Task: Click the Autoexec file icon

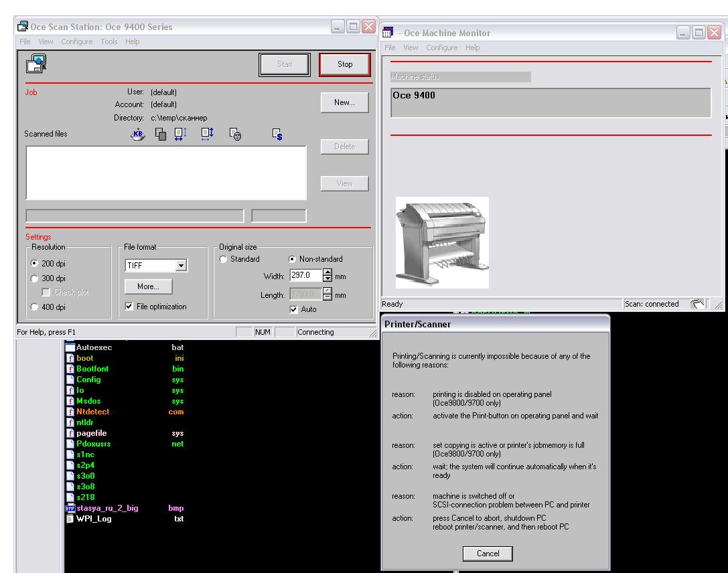Action: coord(70,347)
